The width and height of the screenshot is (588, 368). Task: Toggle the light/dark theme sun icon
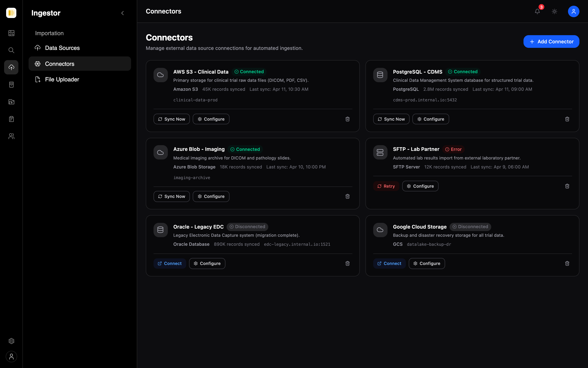coord(555,11)
